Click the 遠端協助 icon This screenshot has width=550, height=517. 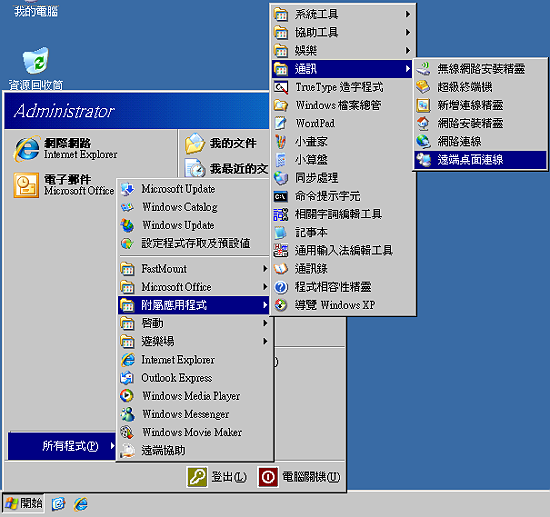127,451
